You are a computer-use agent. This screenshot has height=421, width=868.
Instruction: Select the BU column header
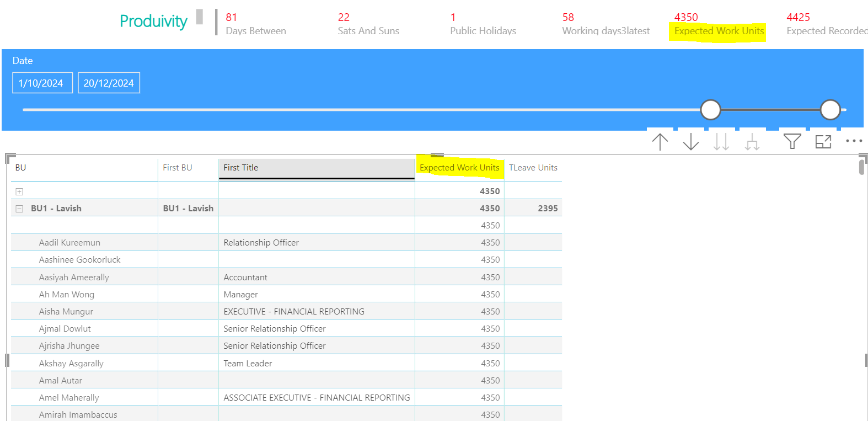tap(84, 168)
